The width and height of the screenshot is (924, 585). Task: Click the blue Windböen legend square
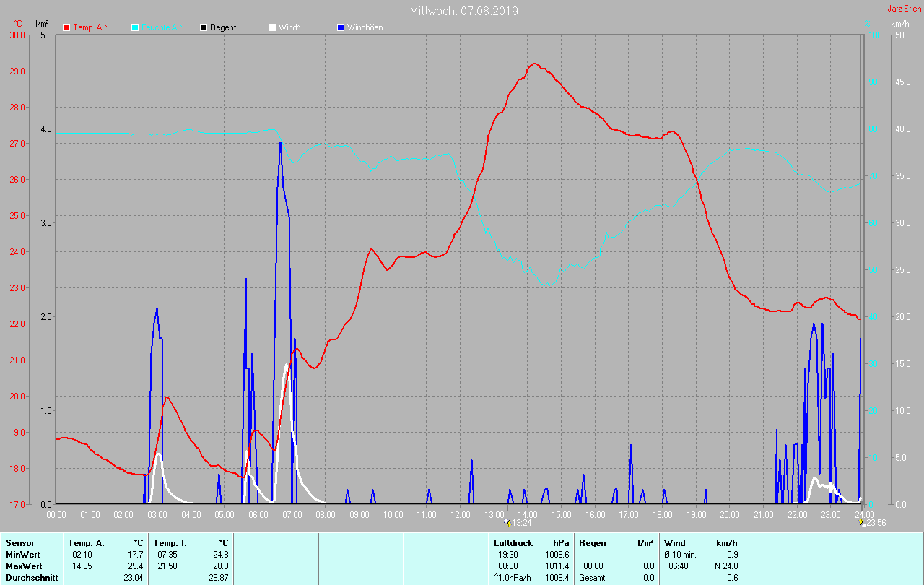(341, 27)
